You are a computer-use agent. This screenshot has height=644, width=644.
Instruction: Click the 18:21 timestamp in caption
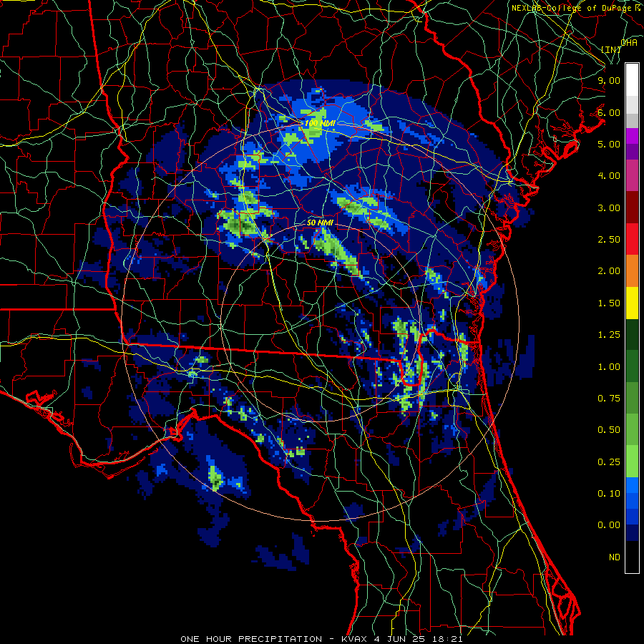pos(448,639)
